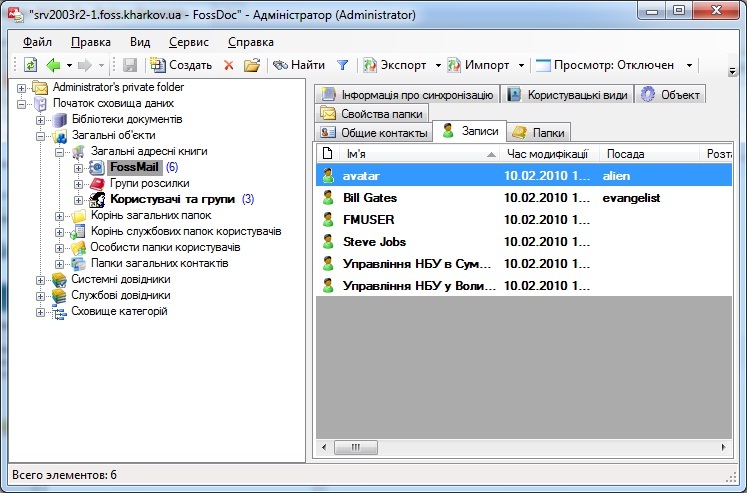Select Особисти папки користувачів tree item
The height and width of the screenshot is (493, 747).
point(165,247)
